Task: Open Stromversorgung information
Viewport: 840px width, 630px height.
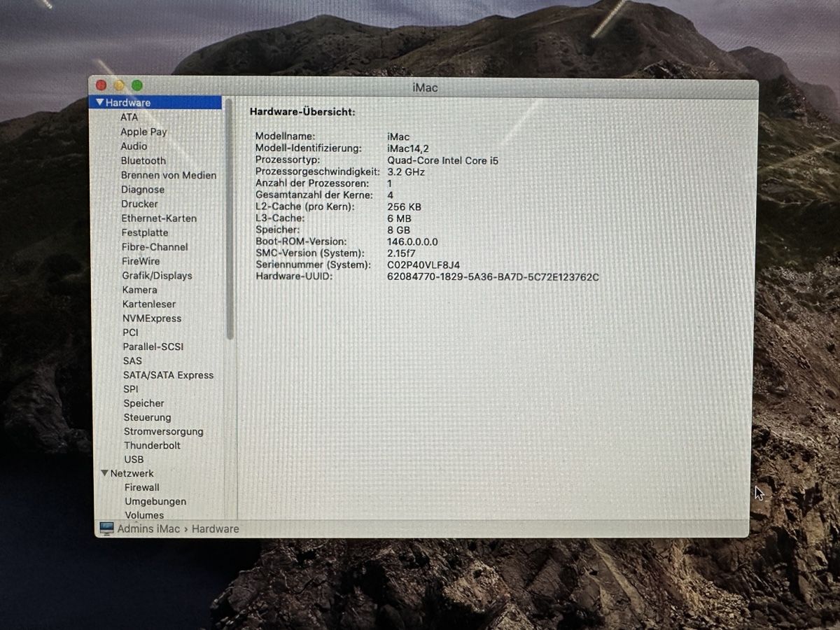Action: coord(164,431)
